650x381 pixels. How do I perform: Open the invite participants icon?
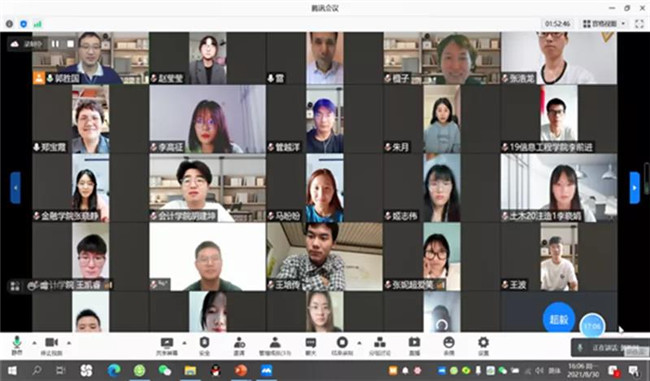239,346
